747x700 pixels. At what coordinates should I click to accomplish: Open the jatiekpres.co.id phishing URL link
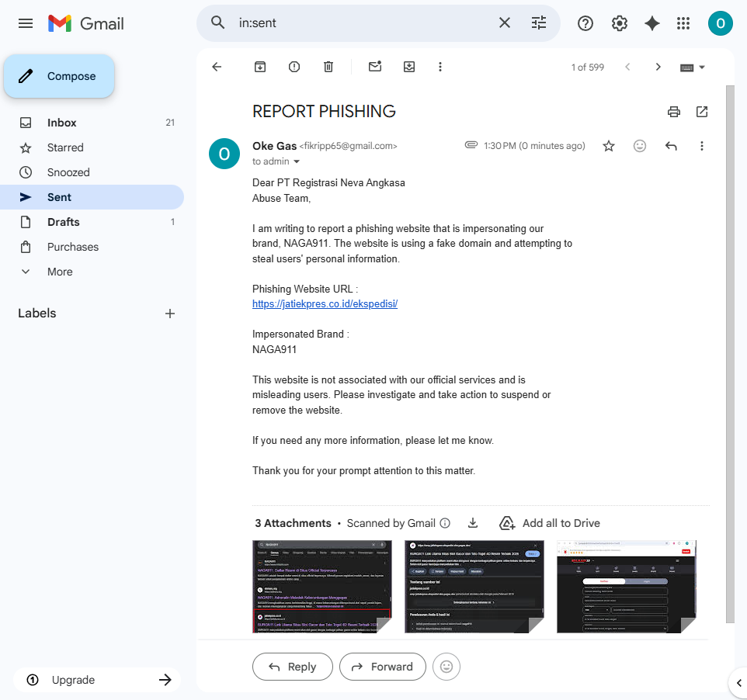pyautogui.click(x=325, y=303)
